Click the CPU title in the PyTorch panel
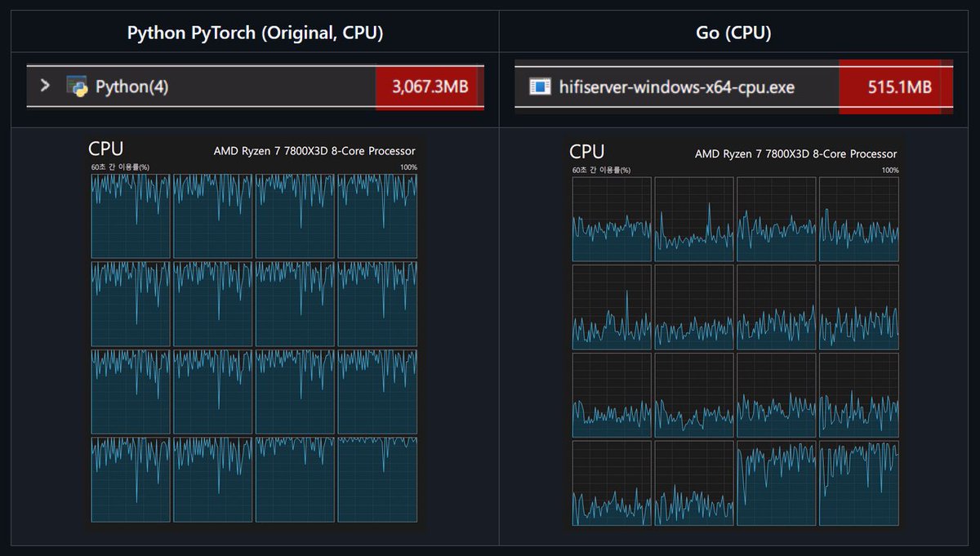The image size is (980, 556). click(105, 149)
